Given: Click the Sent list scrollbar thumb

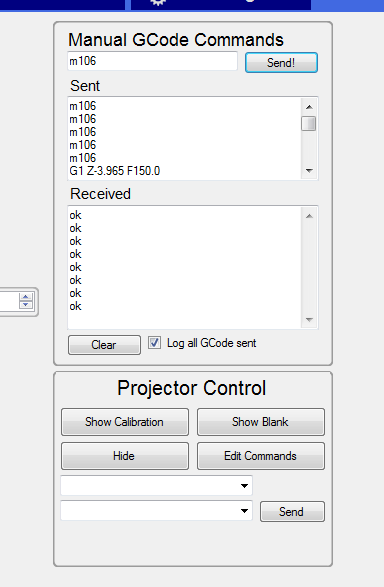Looking at the screenshot, I should (309, 124).
